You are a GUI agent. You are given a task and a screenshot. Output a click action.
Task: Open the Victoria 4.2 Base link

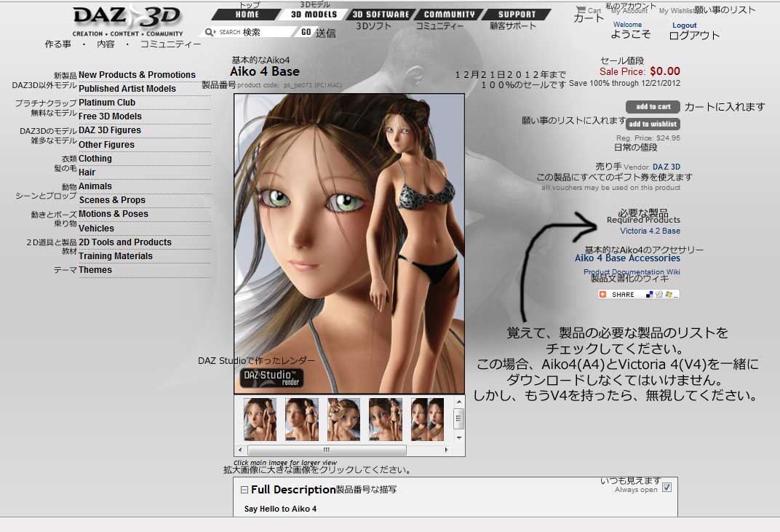[650, 231]
